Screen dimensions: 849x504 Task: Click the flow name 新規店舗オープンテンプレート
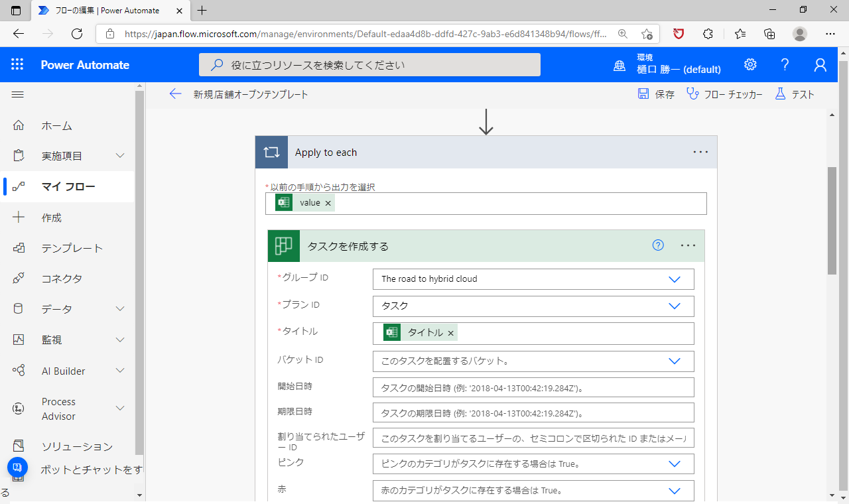[251, 94]
